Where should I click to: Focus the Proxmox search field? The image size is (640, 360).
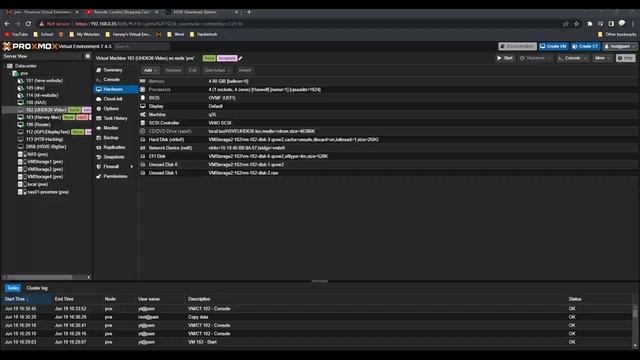(x=141, y=47)
